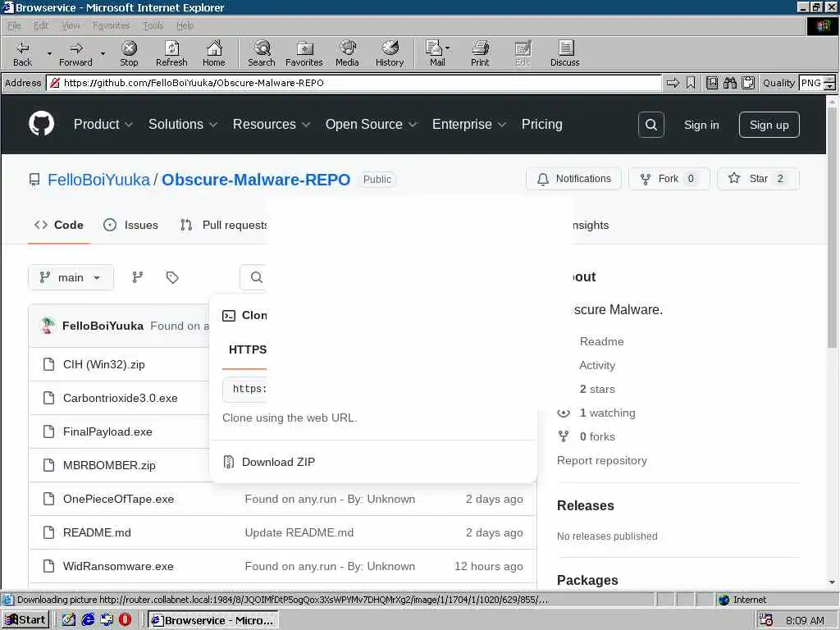Click the fork icon beside 0 forks
The height and width of the screenshot is (630, 840).
coord(564,436)
